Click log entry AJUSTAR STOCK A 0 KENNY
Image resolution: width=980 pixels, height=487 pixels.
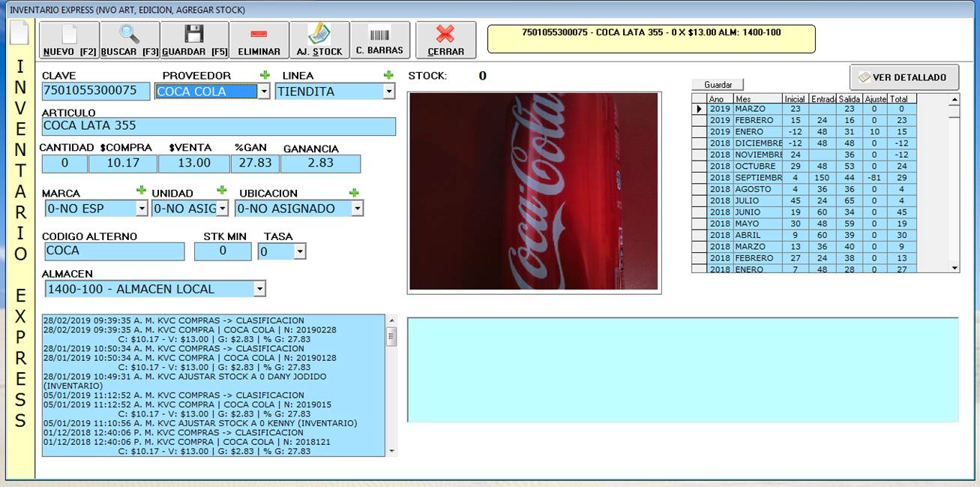[200, 423]
